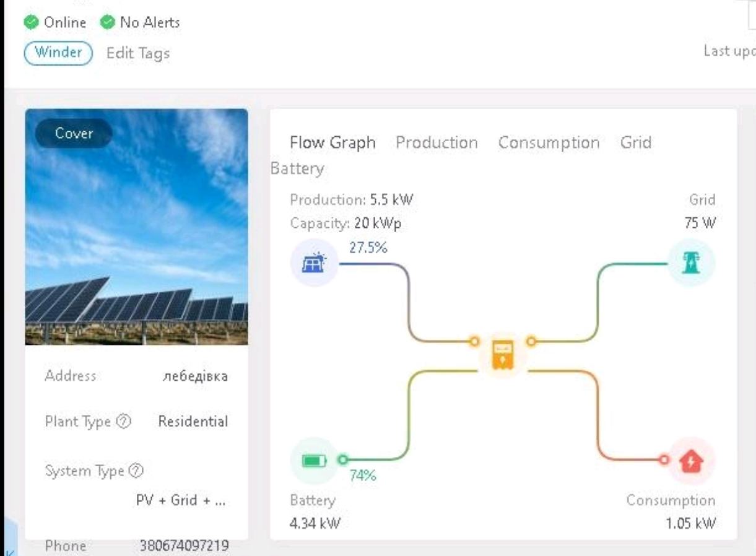Click the Winder tag button
Image resolution: width=756 pixels, height=556 pixels.
[58, 53]
